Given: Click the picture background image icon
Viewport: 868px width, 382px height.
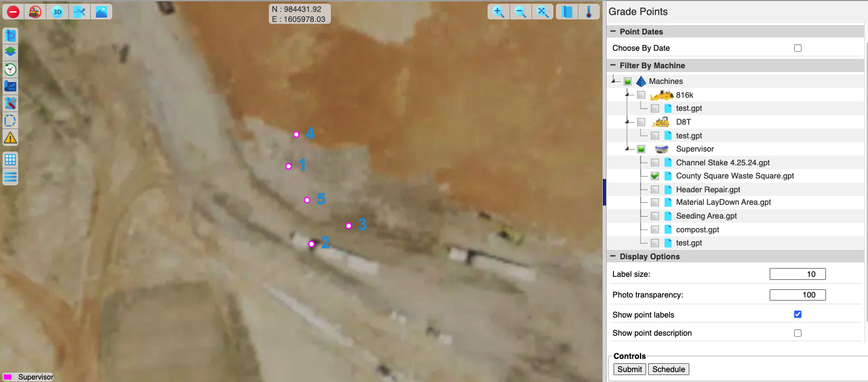Looking at the screenshot, I should coord(102,11).
